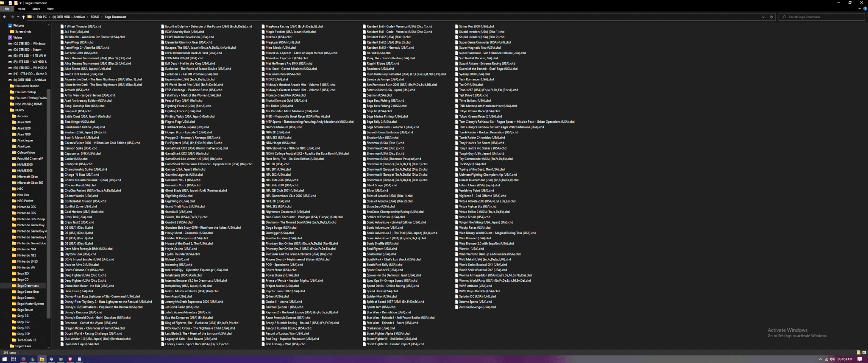Open the Share ribbon tab
Image resolution: width=868 pixels, height=363 pixels.
pos(36,9)
